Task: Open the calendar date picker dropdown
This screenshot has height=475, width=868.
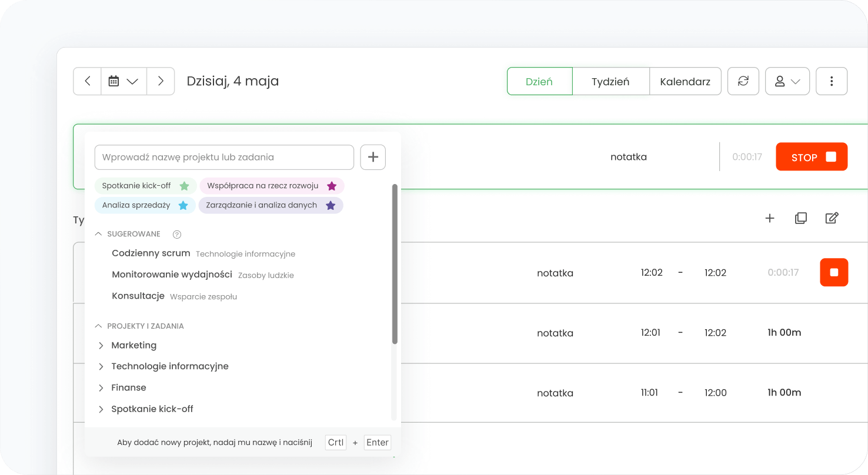Action: point(123,81)
